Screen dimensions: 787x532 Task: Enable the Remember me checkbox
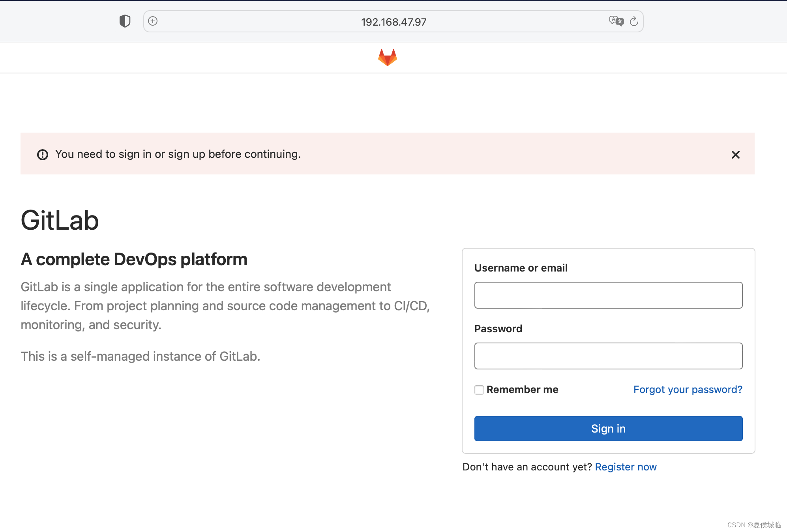pos(479,390)
